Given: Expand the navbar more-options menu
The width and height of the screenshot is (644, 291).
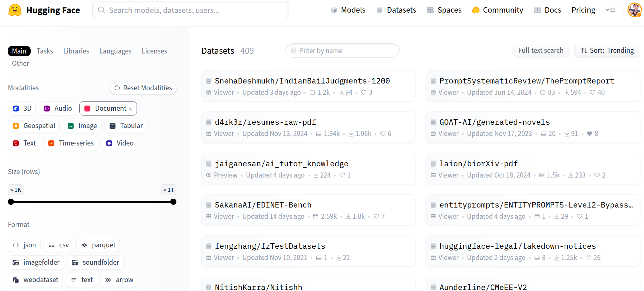Looking at the screenshot, I should pos(610,10).
